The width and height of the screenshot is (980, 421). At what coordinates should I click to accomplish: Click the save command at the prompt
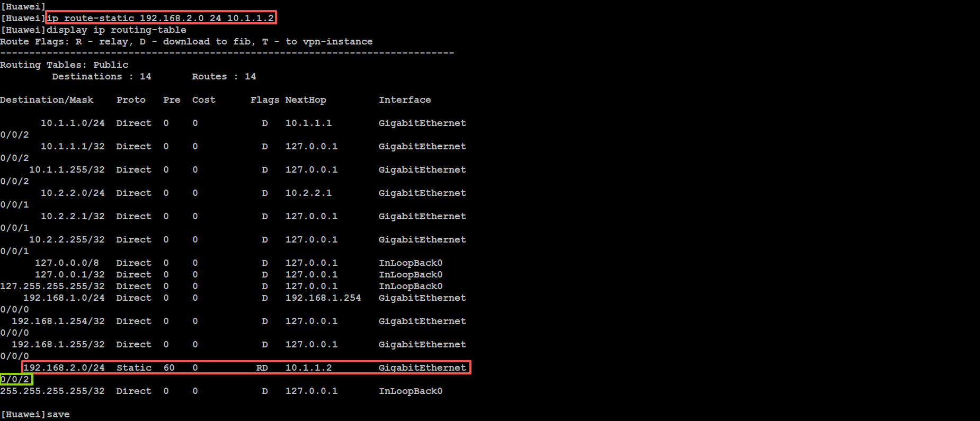point(58,415)
